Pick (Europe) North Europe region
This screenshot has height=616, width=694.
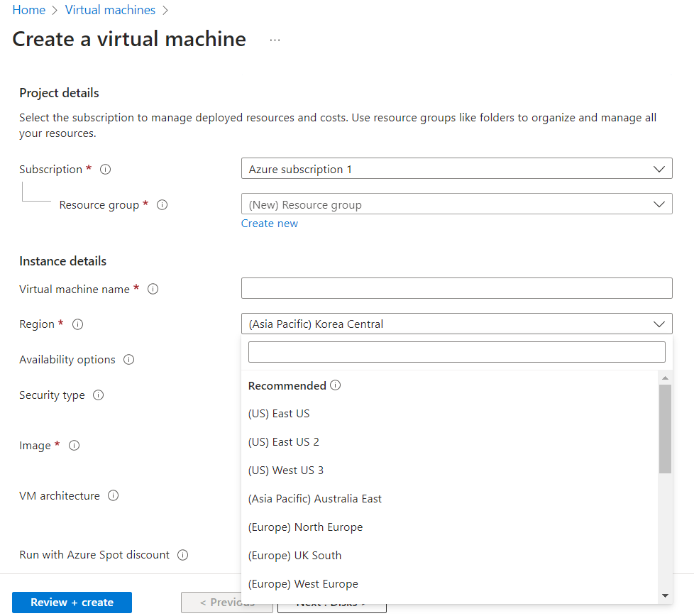click(450, 527)
